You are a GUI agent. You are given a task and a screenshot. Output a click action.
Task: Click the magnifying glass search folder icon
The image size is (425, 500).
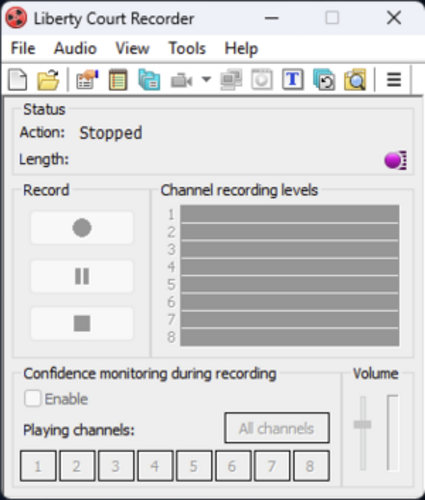pos(355,80)
